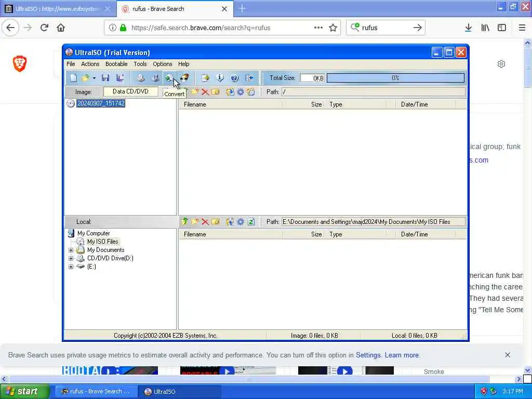Click the Total Size 0KB field
This screenshot has height=399, width=532.
click(312, 78)
